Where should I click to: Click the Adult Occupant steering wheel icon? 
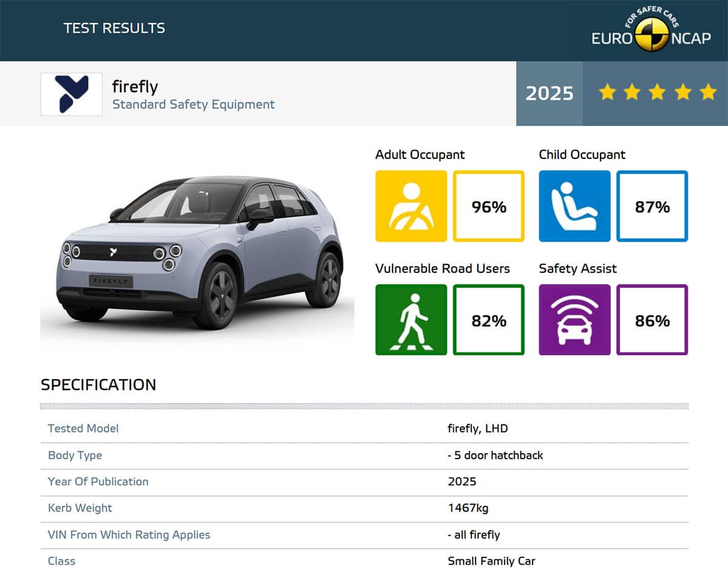411,206
